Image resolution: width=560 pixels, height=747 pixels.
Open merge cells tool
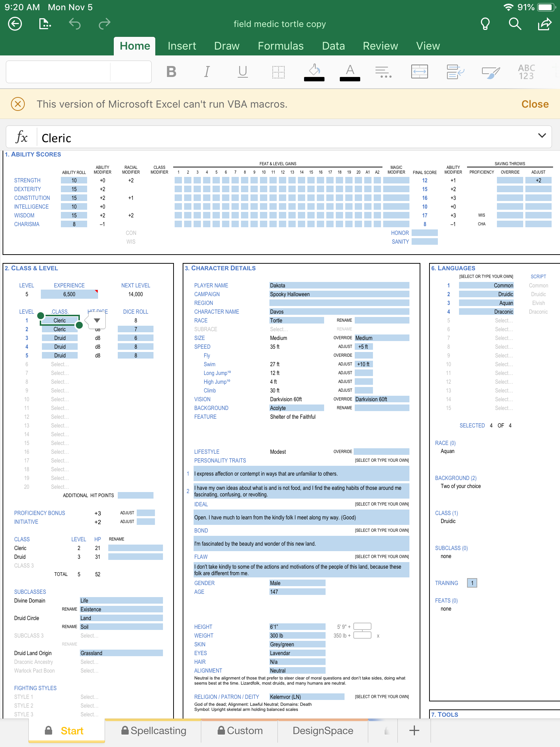419,72
